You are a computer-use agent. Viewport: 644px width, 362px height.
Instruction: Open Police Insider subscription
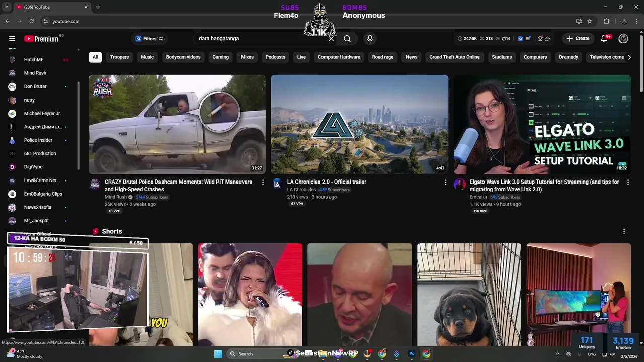point(39,140)
